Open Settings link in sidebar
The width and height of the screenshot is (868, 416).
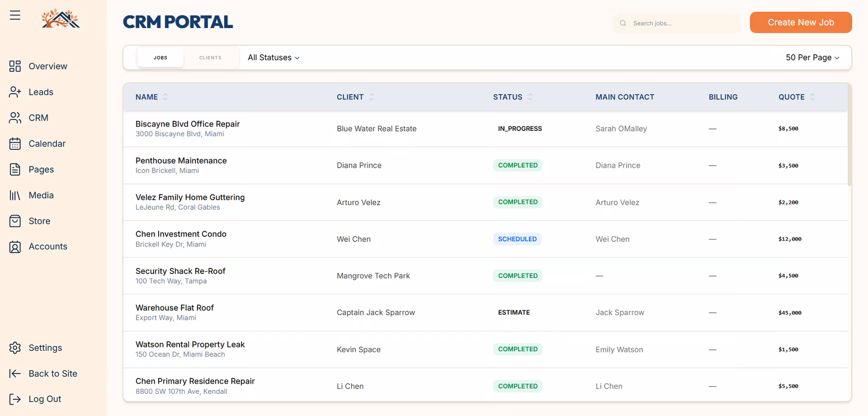pyautogui.click(x=45, y=347)
